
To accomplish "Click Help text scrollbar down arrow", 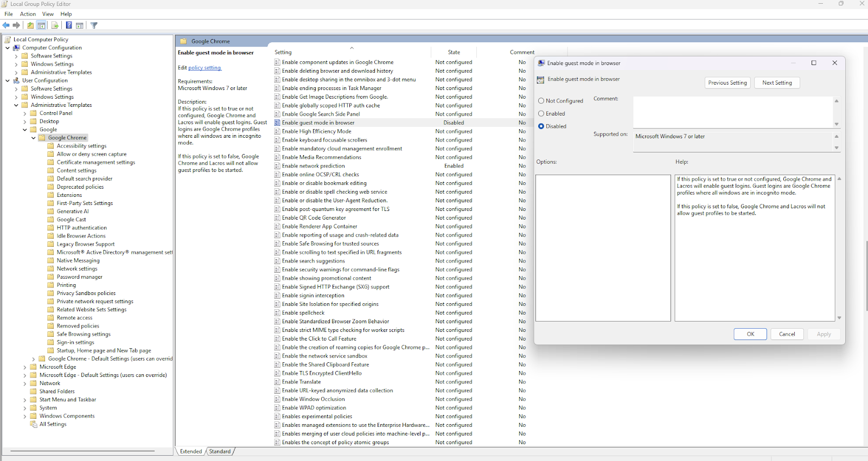I will (839, 318).
